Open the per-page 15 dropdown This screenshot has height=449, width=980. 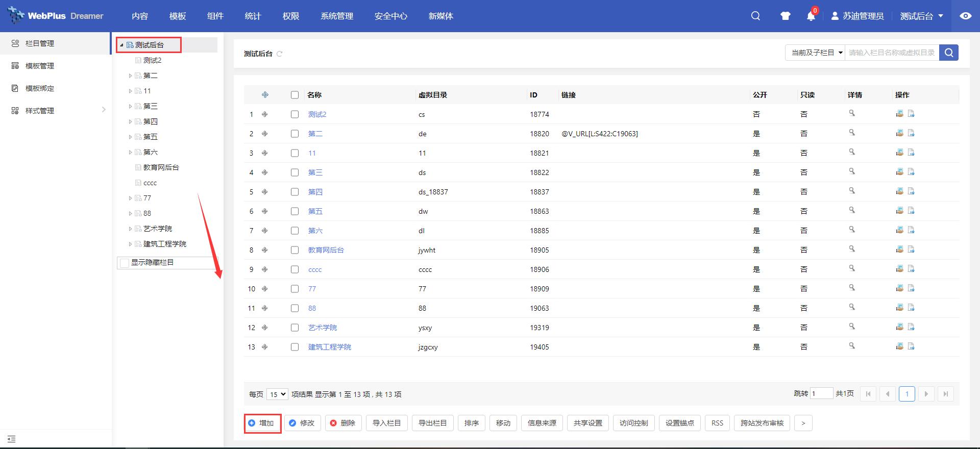click(277, 394)
